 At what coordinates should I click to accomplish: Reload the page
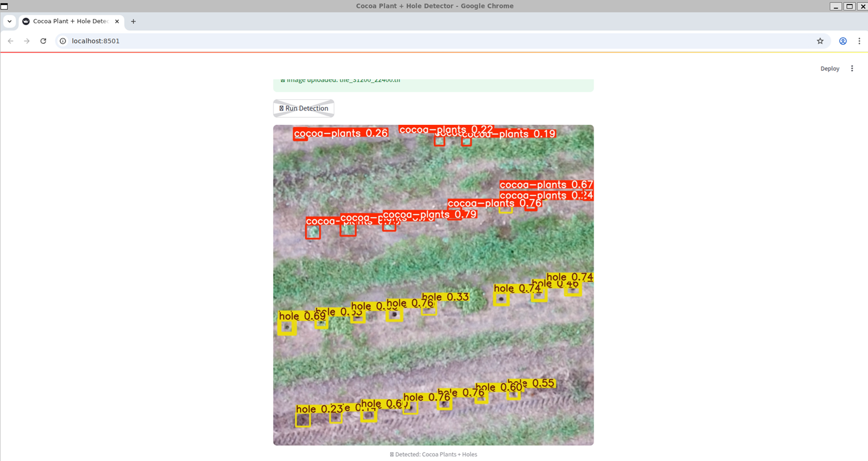click(43, 41)
